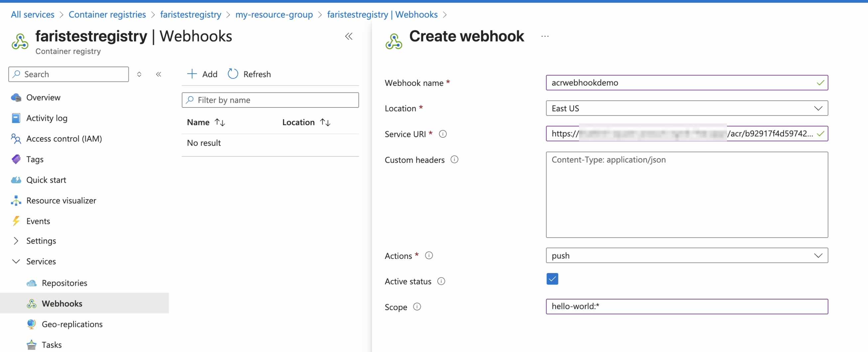The width and height of the screenshot is (868, 352).
Task: Collapse the Services group in sidebar
Action: click(16, 261)
